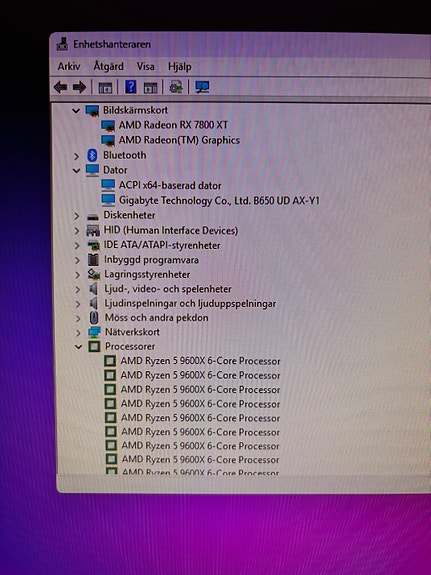The height and width of the screenshot is (575, 431).
Task: Expand the Bluetooth category
Action: coord(76,156)
